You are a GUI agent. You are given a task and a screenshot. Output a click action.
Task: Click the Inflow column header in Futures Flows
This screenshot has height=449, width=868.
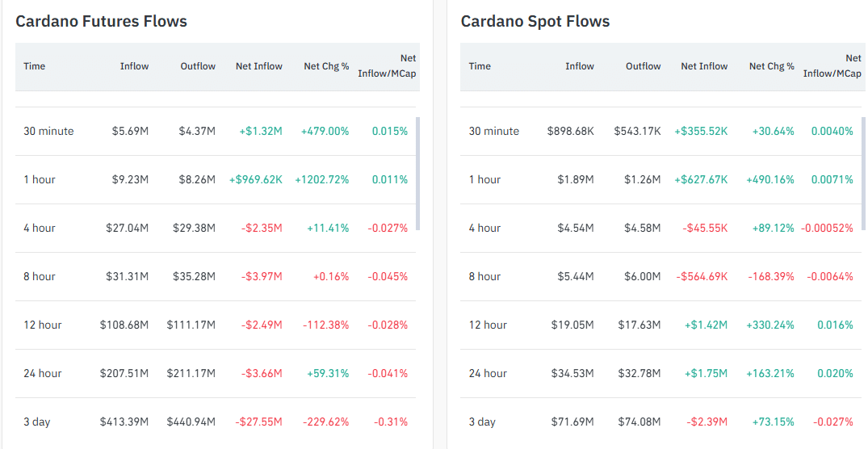[x=134, y=66]
